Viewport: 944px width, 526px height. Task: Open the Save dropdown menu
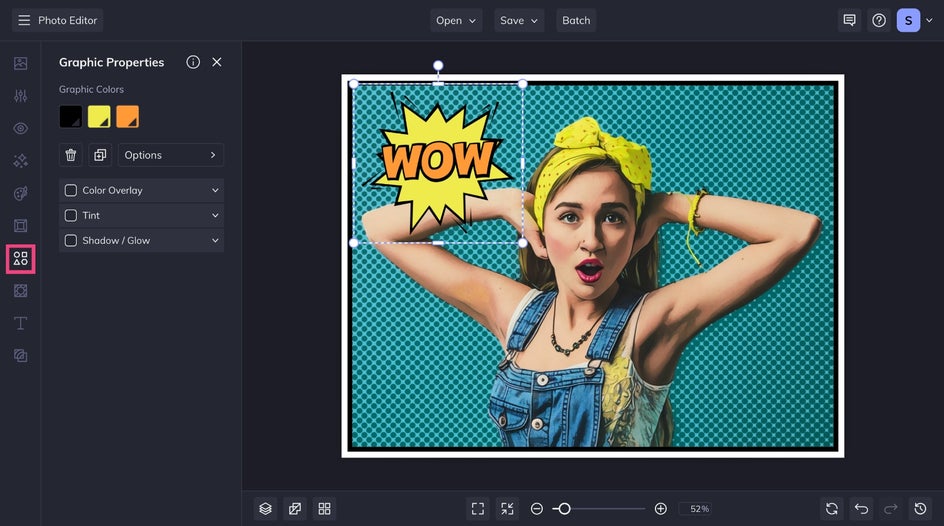click(519, 20)
